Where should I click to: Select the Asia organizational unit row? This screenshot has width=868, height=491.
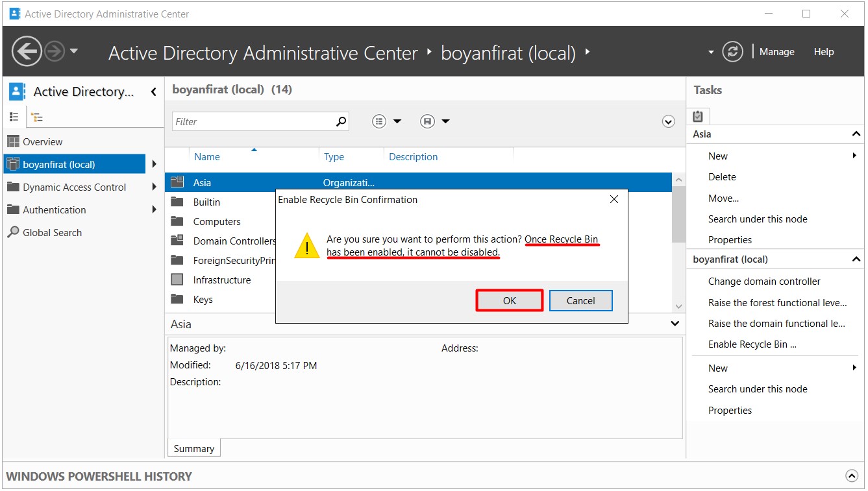418,183
